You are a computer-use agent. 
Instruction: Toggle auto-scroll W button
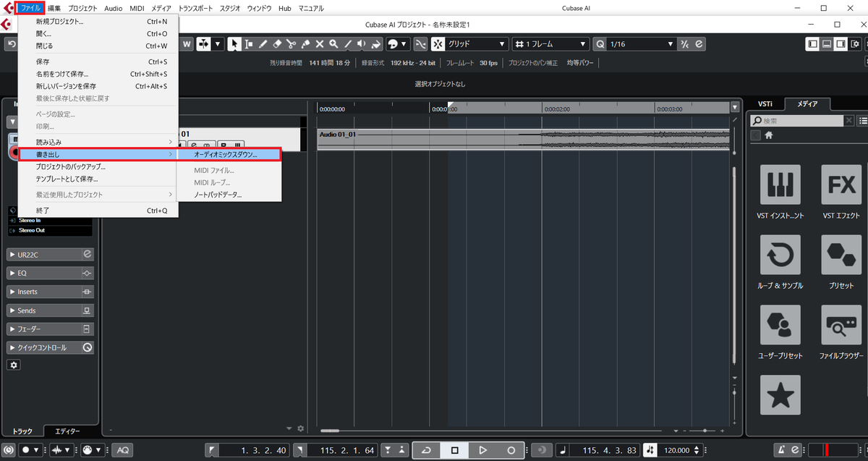(x=186, y=44)
